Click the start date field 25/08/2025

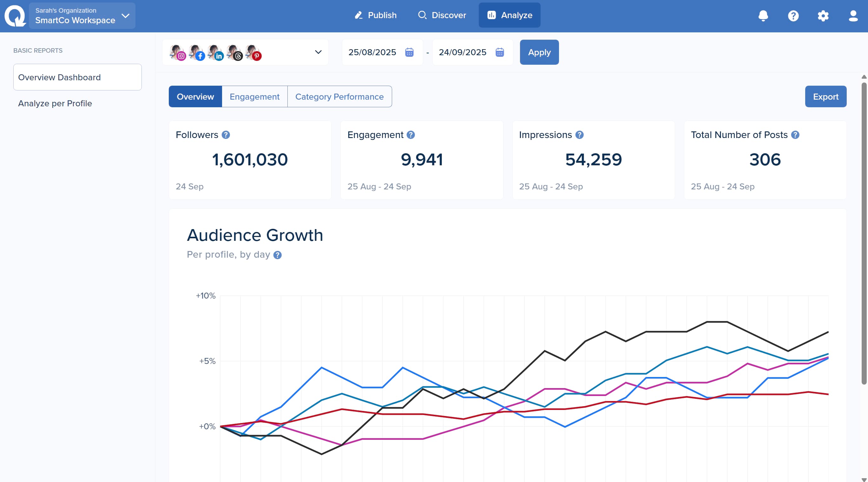tap(372, 52)
